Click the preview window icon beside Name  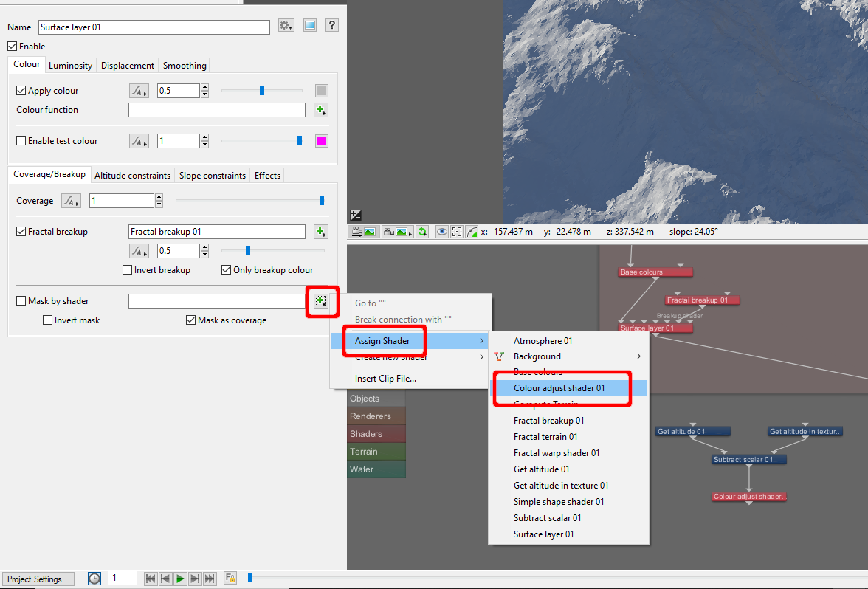click(310, 25)
